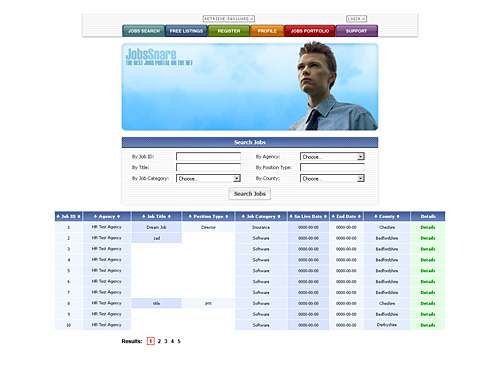Click sort arrow right of Job Title header
500x375 pixels.
[169, 216]
